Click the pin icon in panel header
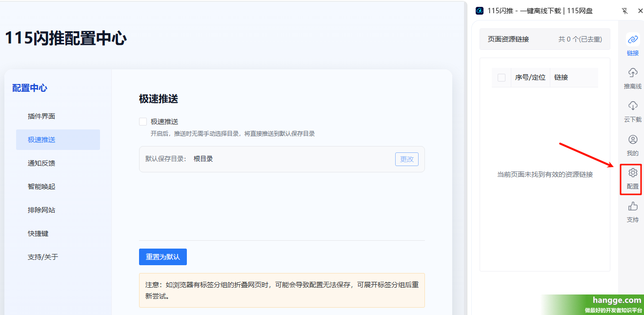 [625, 11]
